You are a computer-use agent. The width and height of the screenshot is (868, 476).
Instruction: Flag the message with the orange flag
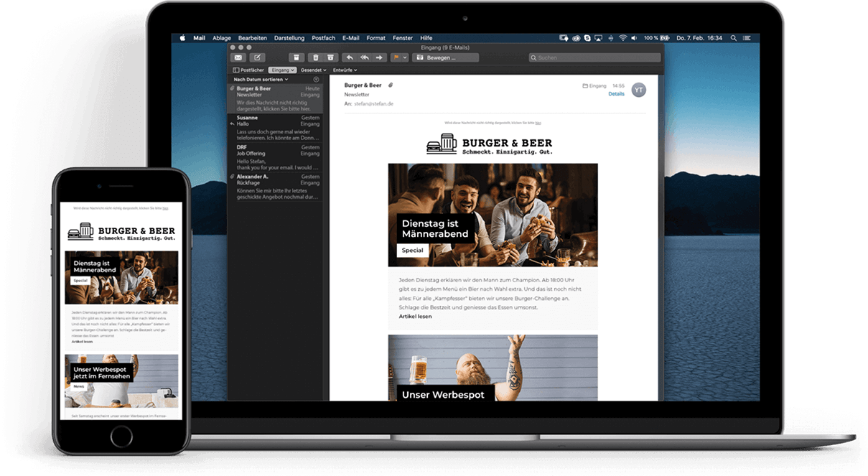click(x=396, y=57)
